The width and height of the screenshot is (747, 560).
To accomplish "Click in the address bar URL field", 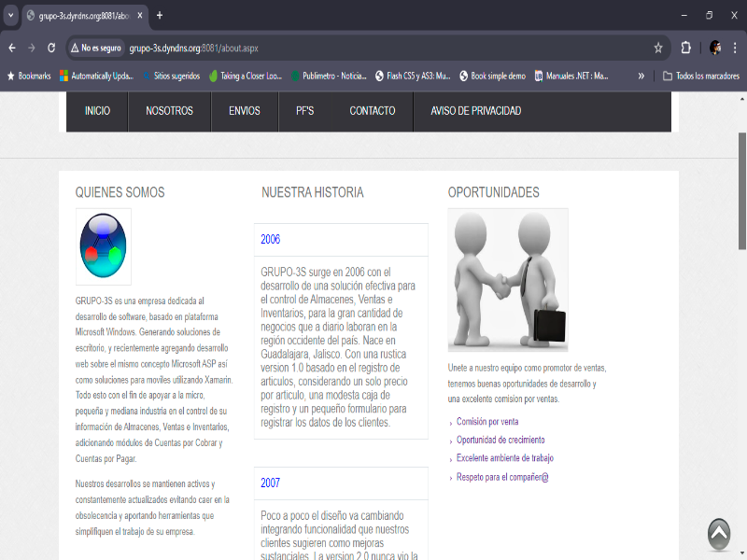I will (373, 48).
